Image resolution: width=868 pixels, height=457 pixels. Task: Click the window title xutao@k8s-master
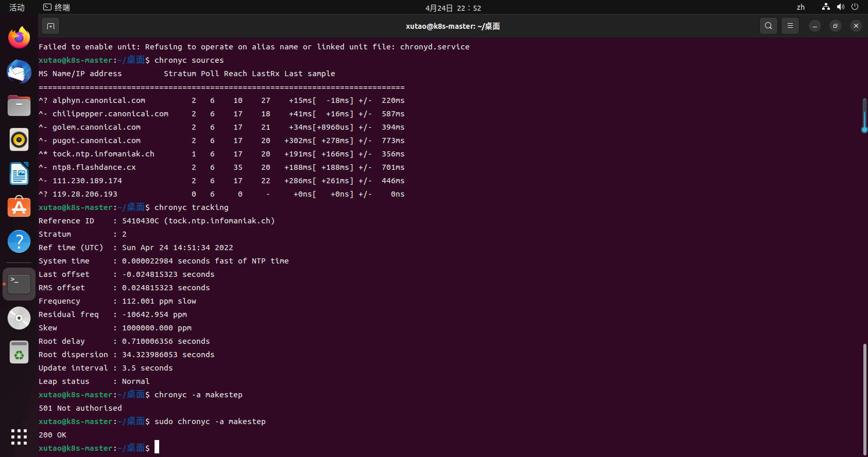point(453,26)
